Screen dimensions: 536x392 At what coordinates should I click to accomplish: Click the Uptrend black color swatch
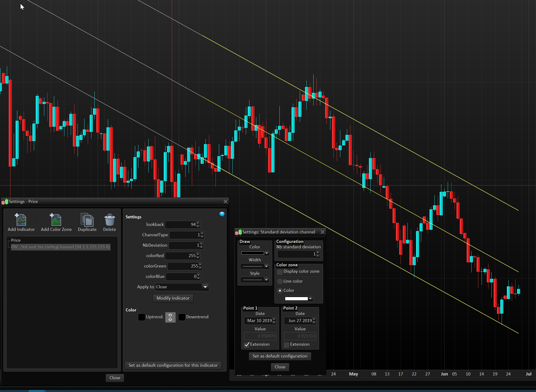pos(142,317)
